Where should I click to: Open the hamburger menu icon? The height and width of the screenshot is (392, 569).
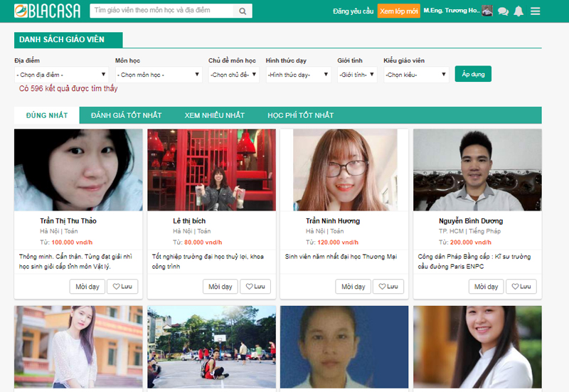click(536, 11)
